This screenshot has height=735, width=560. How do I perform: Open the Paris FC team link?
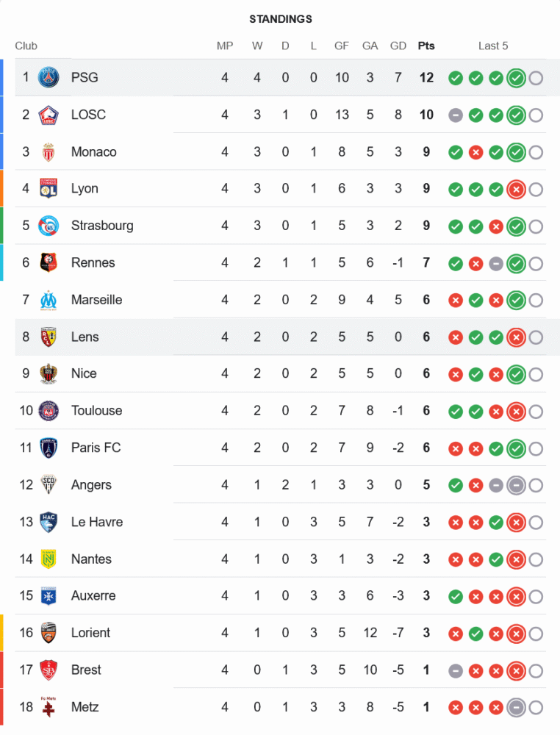coord(96,448)
